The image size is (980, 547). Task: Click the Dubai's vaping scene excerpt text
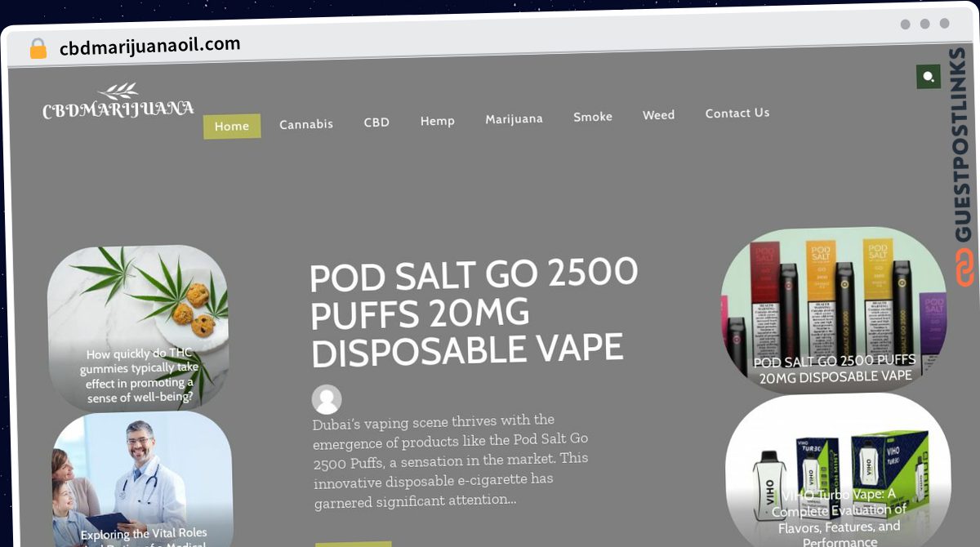pos(451,460)
